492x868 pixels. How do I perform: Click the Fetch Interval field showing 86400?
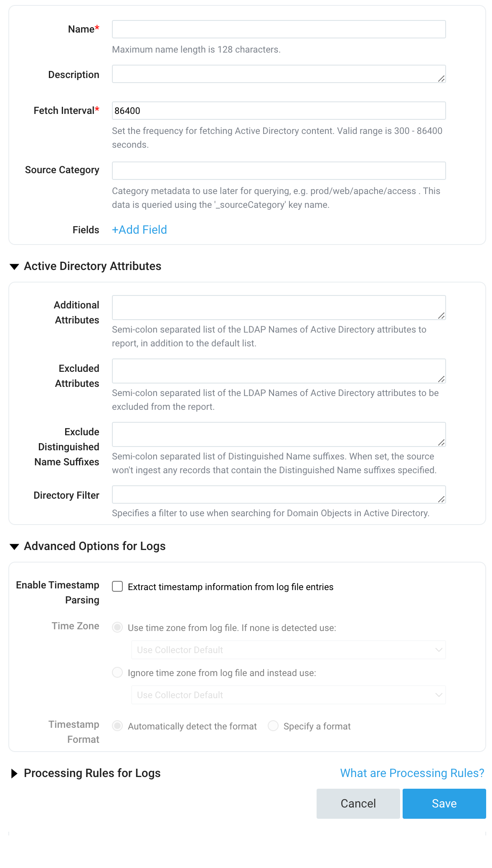279,111
